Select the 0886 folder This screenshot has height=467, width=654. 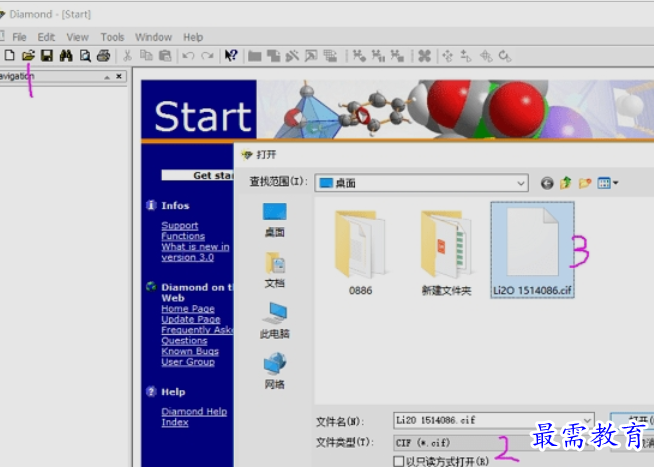(360, 253)
